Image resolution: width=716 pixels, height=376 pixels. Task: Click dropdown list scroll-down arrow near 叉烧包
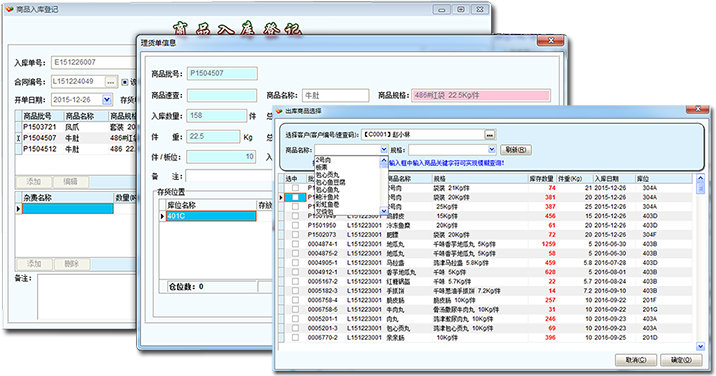click(384, 211)
